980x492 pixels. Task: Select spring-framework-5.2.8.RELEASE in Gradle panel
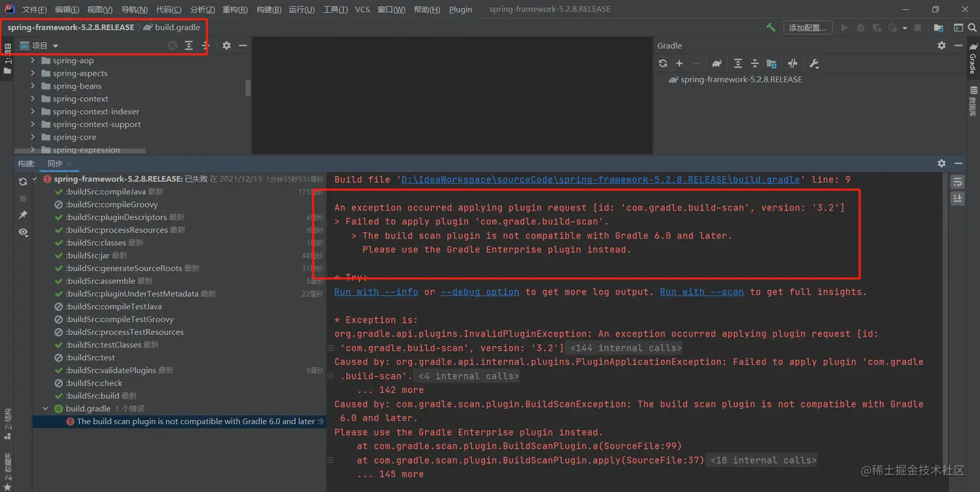click(734, 80)
